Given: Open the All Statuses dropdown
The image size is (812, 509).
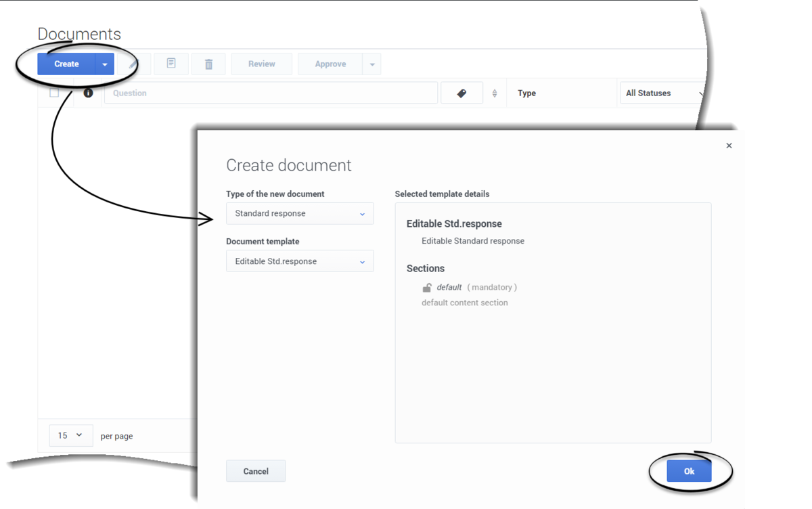Looking at the screenshot, I should 663,93.
